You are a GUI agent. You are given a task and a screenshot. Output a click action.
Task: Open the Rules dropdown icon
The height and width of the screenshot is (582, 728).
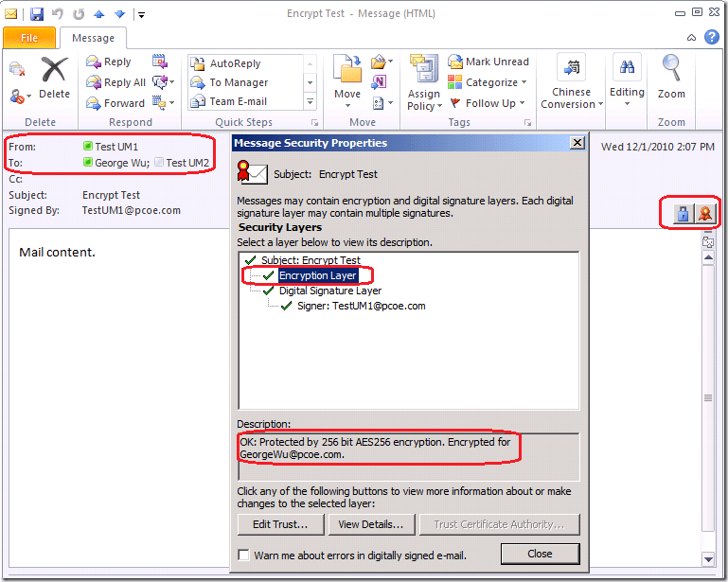382,62
